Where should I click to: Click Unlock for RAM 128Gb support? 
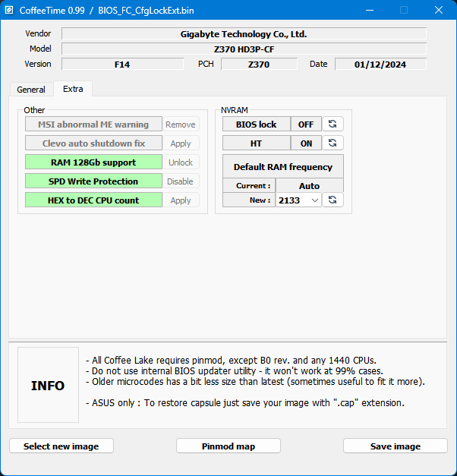181,162
